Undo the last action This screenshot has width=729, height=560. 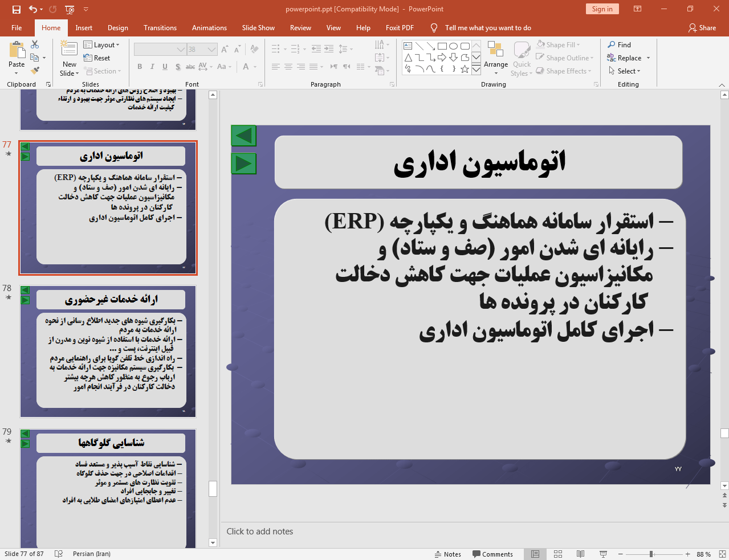point(33,9)
